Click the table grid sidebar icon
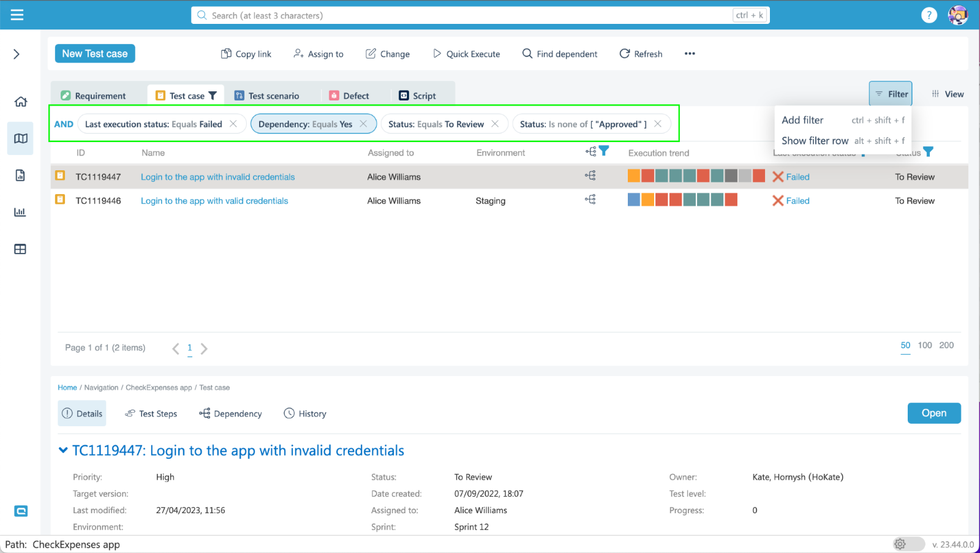 (x=20, y=249)
